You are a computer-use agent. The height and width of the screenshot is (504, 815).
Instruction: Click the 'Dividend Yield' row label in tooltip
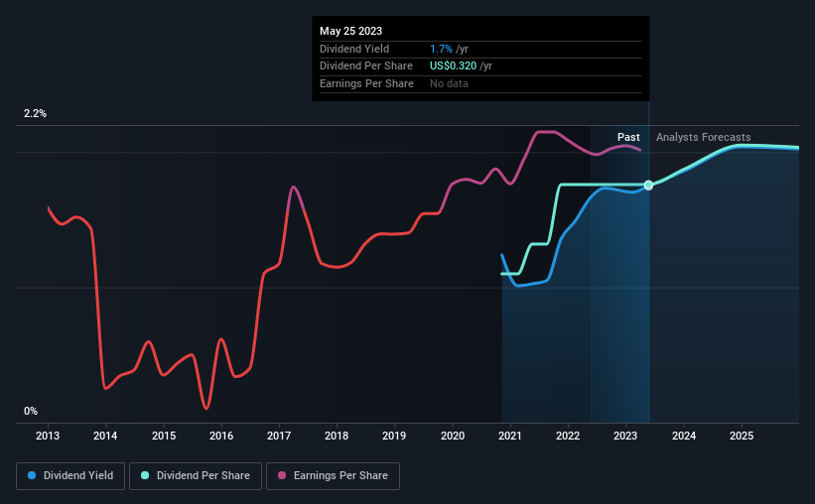click(354, 49)
